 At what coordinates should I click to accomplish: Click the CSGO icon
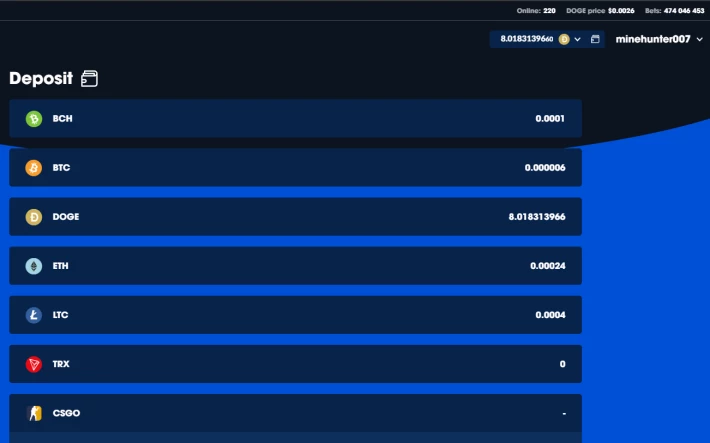pos(35,413)
